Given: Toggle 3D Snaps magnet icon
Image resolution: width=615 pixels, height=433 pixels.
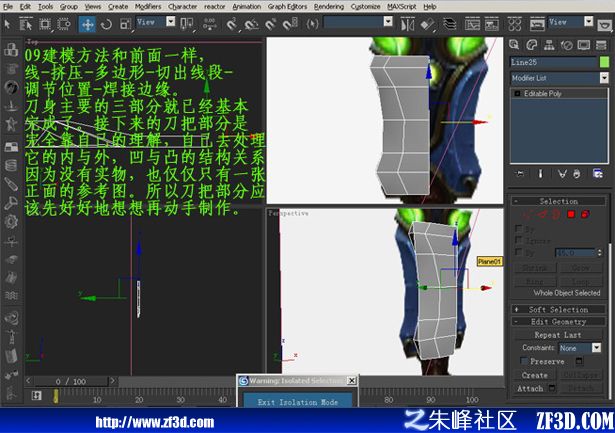Looking at the screenshot, I should (x=232, y=24).
